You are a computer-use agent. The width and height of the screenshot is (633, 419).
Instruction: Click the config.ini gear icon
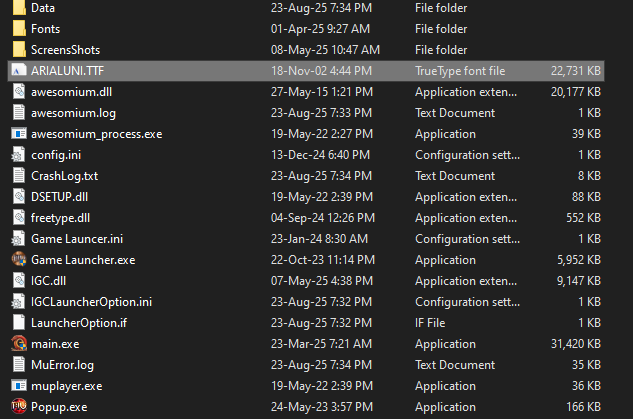coord(18,155)
